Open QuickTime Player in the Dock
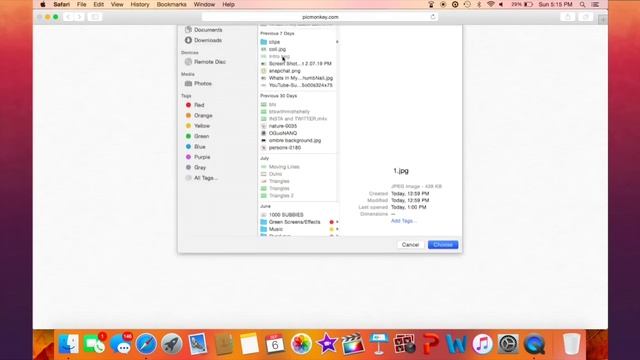This screenshot has width=640, height=360. (534, 344)
